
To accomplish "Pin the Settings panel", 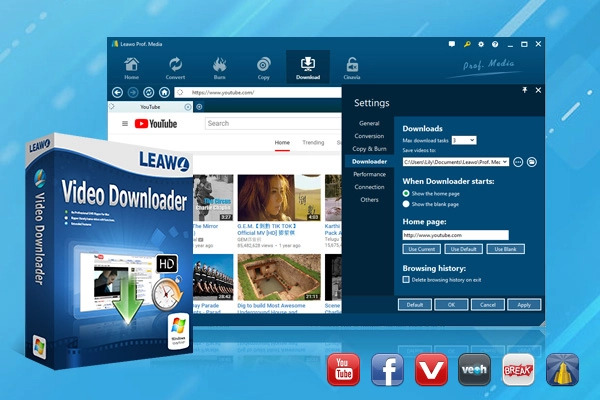I will point(524,90).
